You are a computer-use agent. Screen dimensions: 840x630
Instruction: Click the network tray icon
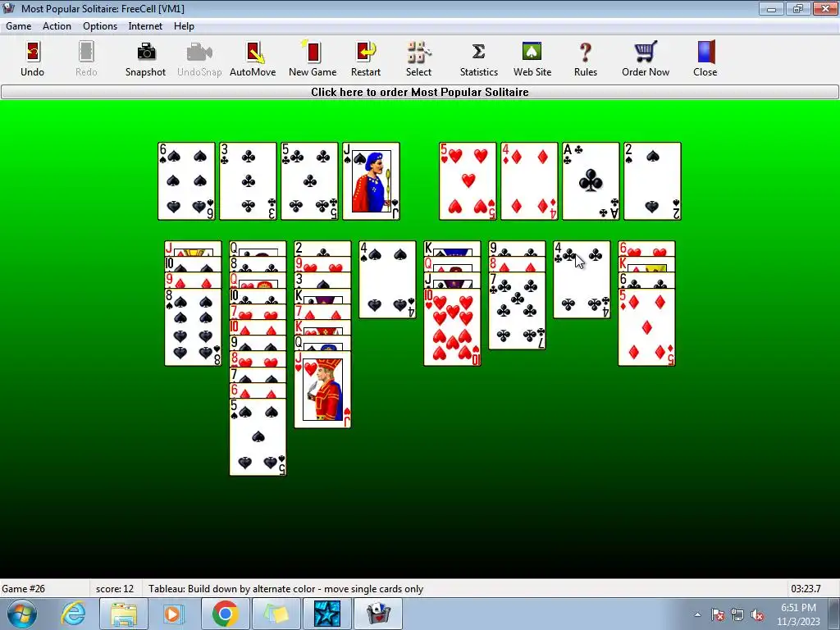[737, 614]
